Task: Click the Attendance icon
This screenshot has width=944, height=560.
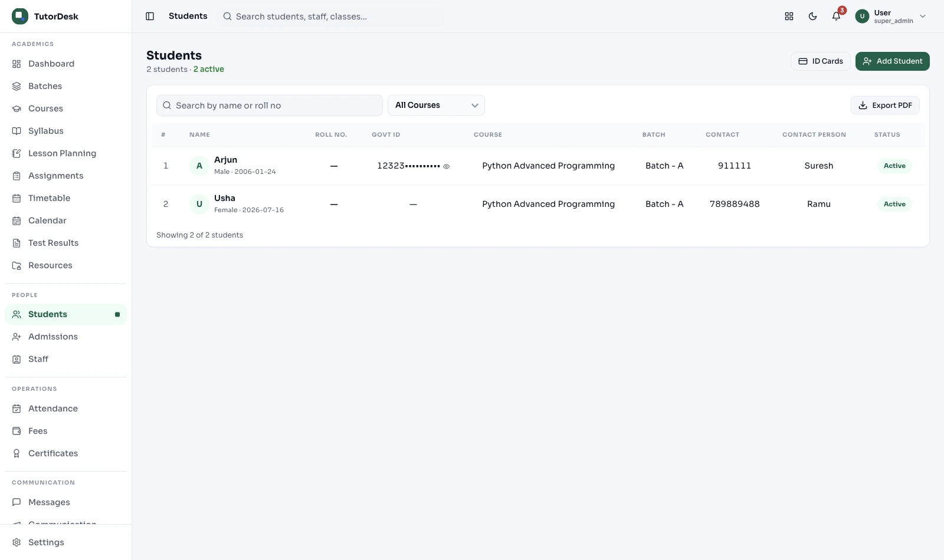Action: point(17,409)
